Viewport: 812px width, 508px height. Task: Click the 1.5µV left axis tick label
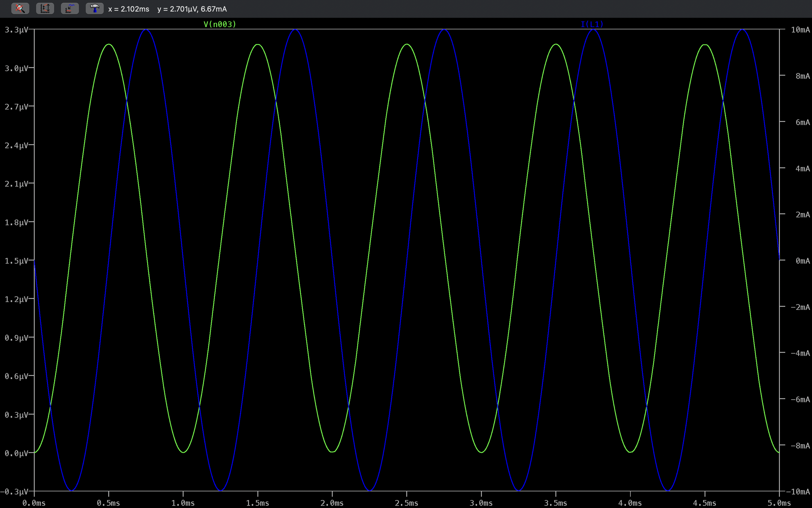coord(16,261)
